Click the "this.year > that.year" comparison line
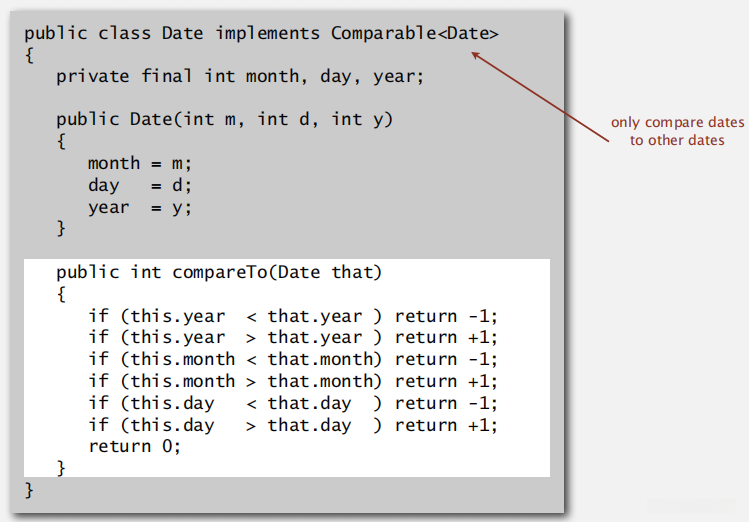749x522 pixels. pos(292,338)
